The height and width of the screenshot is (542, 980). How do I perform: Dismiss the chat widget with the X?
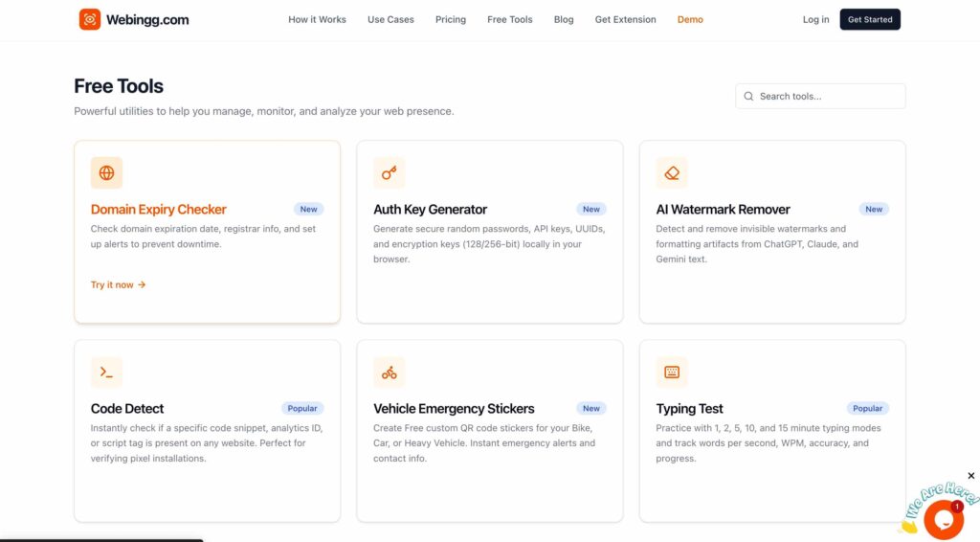tap(970, 476)
